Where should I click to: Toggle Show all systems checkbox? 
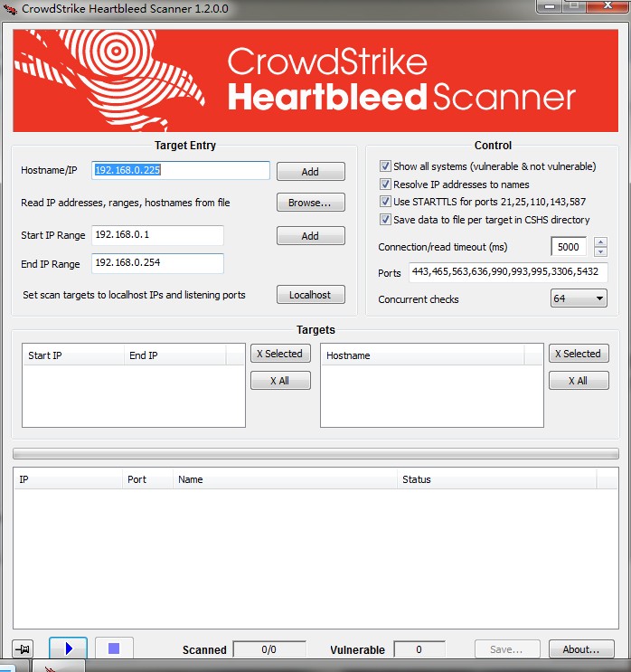pyautogui.click(x=385, y=166)
